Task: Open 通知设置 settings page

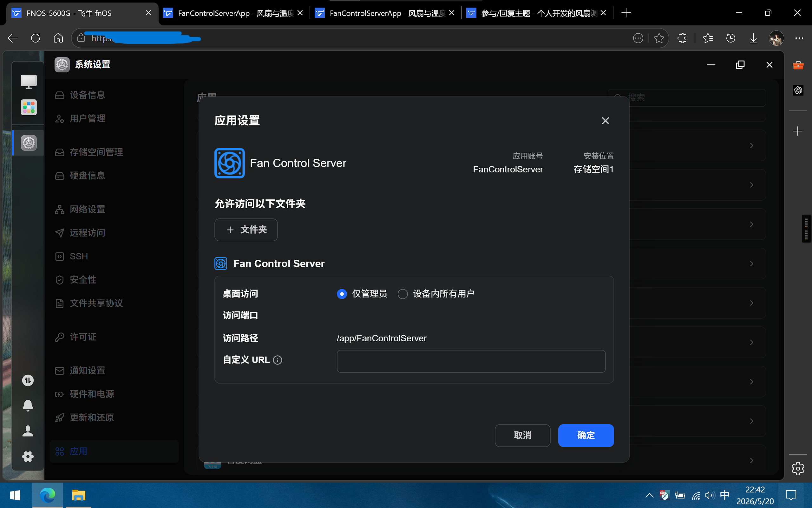Action: pos(114,371)
